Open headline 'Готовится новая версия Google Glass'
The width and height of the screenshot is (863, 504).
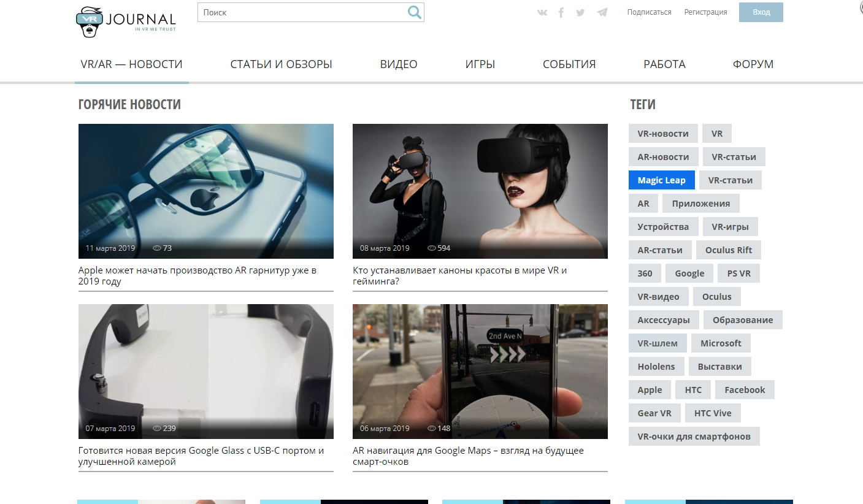[201, 456]
